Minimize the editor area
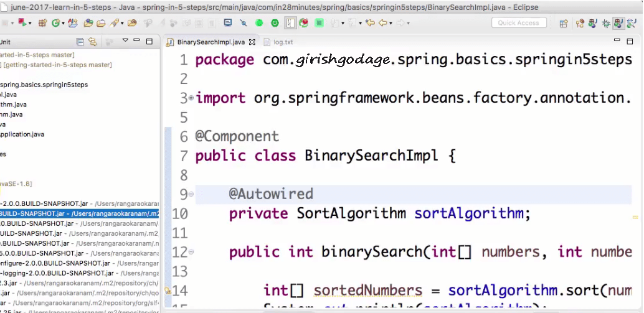 click(x=617, y=40)
